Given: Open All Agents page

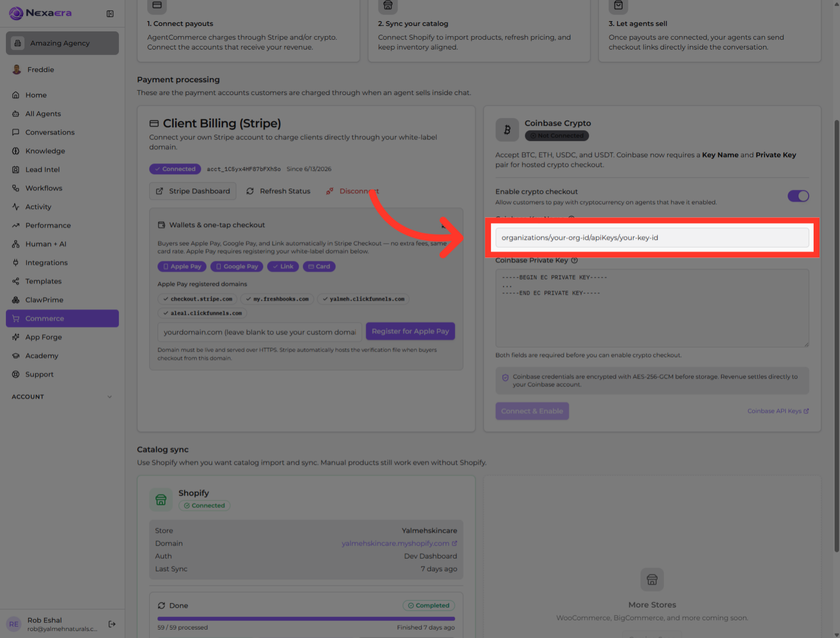Looking at the screenshot, I should (62, 114).
